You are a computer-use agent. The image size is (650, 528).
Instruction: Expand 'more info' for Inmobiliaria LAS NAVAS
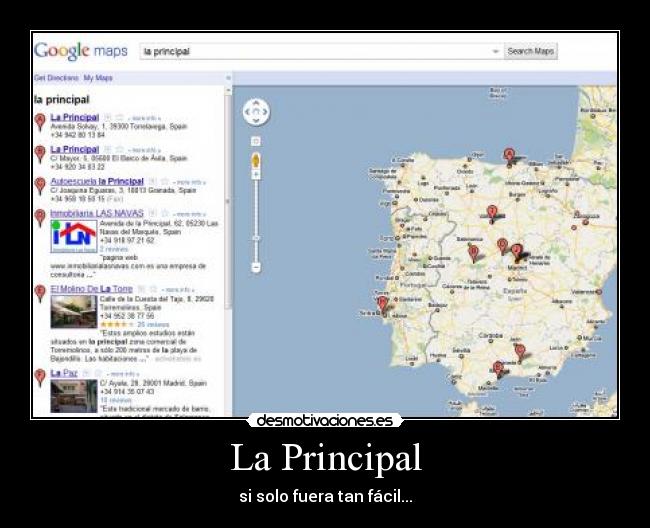[x=189, y=214]
